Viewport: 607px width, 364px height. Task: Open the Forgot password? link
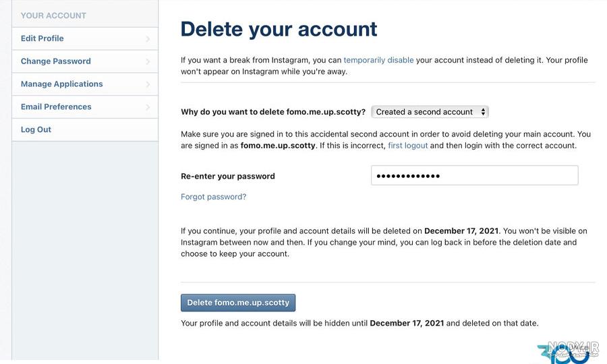coord(213,197)
